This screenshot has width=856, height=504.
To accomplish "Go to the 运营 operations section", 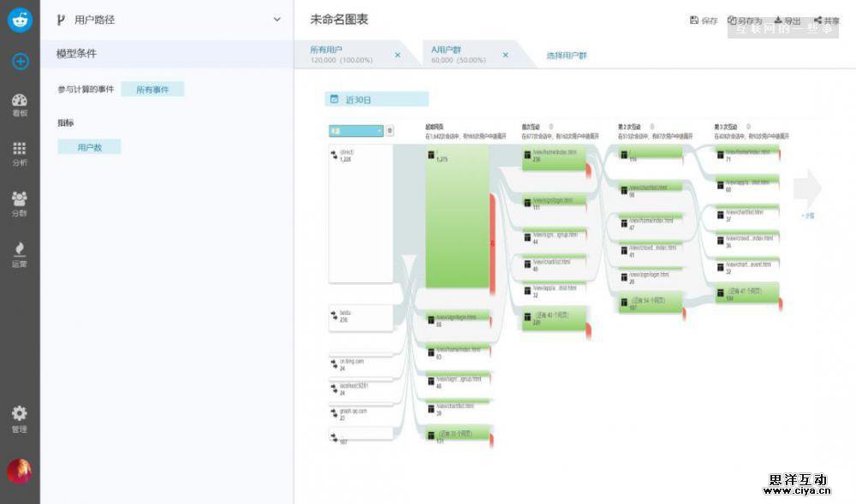I will click(21, 252).
